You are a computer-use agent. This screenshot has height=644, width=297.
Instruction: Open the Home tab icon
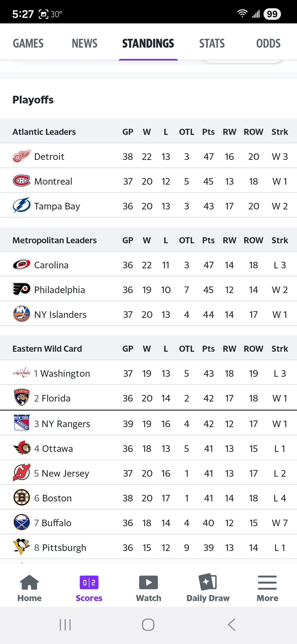29,582
